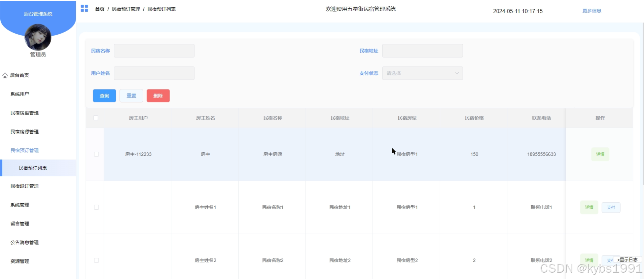Click the 操作 column header
This screenshot has width=644, height=279.
pyautogui.click(x=600, y=118)
